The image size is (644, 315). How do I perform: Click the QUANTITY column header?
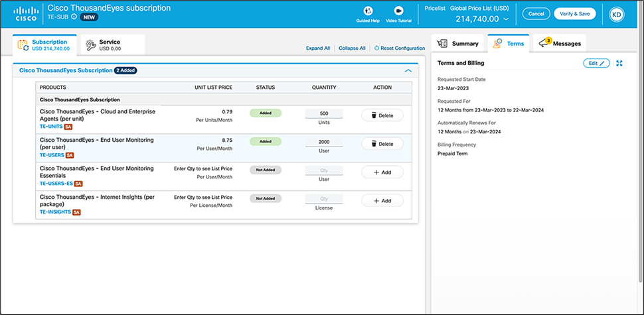tap(323, 88)
